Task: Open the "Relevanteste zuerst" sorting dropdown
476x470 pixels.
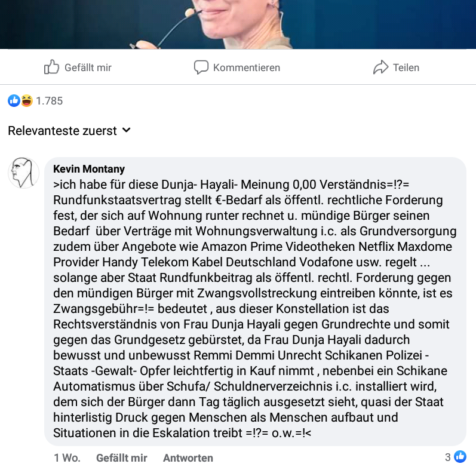Action: [x=62, y=131]
